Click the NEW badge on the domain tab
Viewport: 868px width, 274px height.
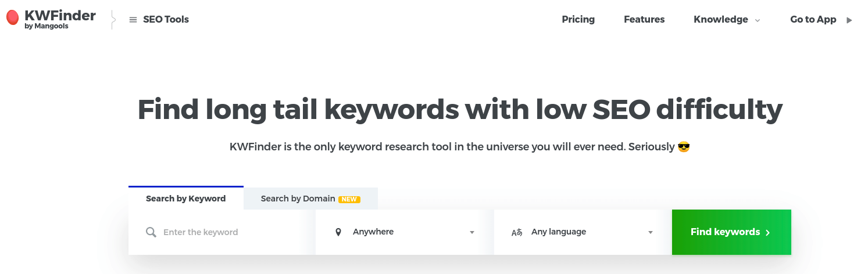coord(349,199)
